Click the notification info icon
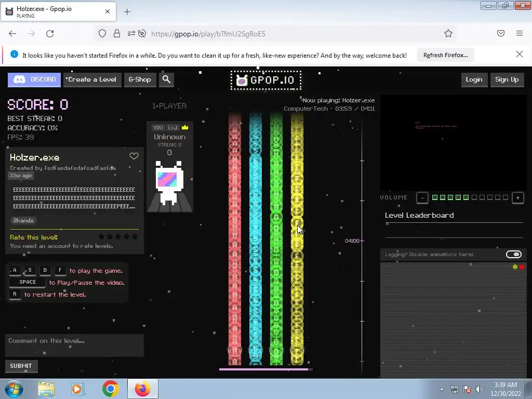The width and height of the screenshot is (532, 399). pyautogui.click(x=14, y=54)
